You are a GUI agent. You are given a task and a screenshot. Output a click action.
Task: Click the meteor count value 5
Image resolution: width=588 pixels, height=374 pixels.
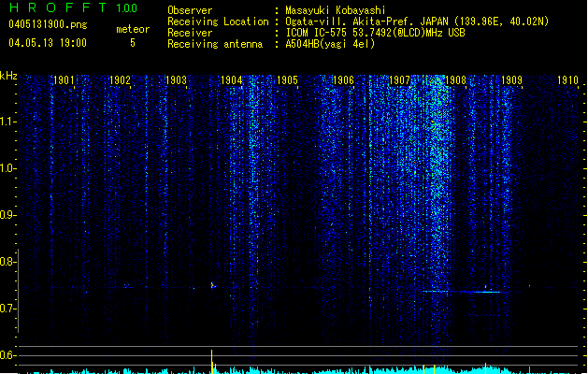point(133,43)
